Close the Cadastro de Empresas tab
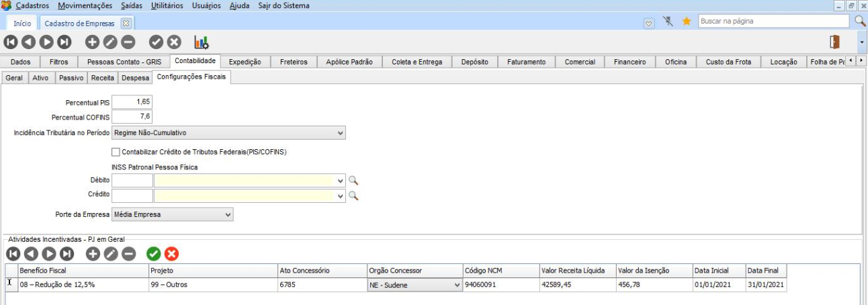The image size is (868, 305). pos(126,23)
